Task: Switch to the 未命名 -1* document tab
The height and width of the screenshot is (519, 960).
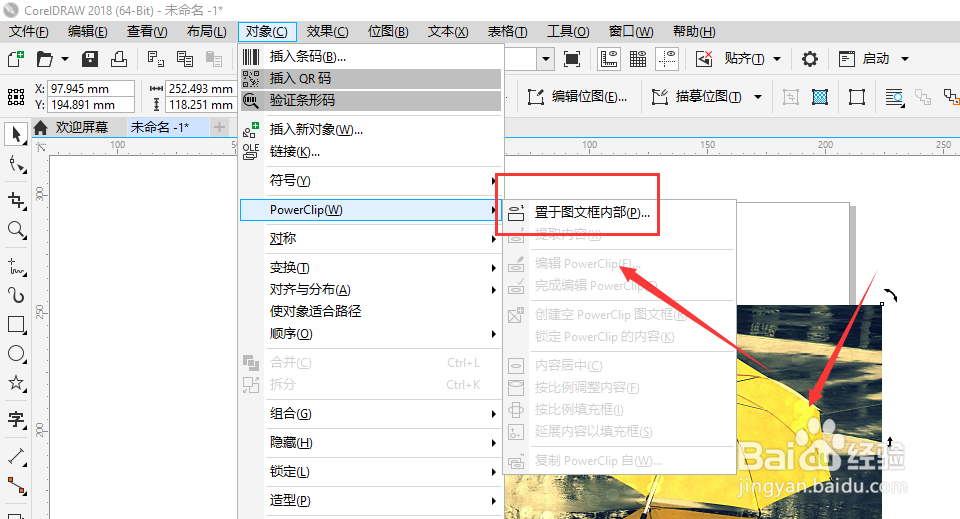Action: (x=160, y=127)
